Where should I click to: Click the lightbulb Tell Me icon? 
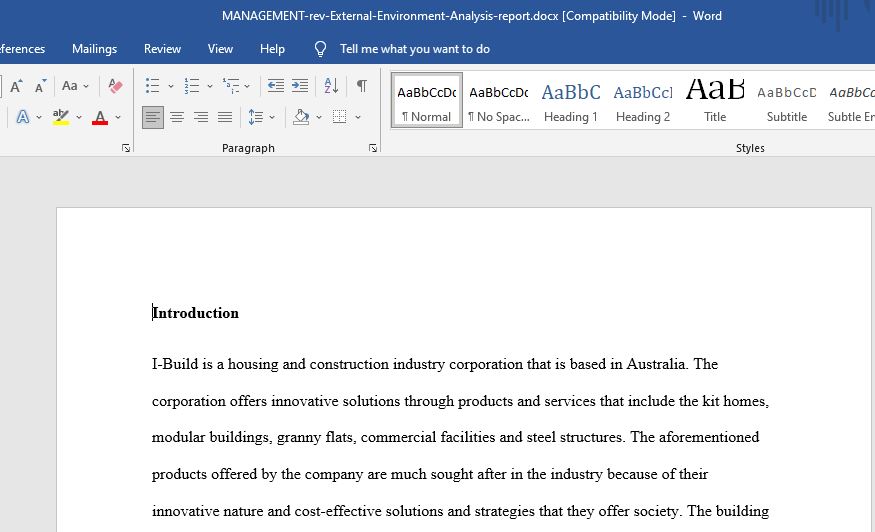click(320, 49)
